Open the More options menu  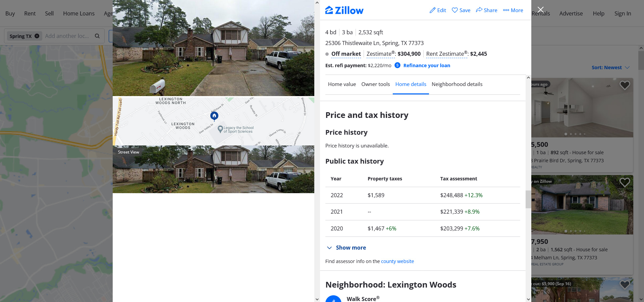pos(513,10)
